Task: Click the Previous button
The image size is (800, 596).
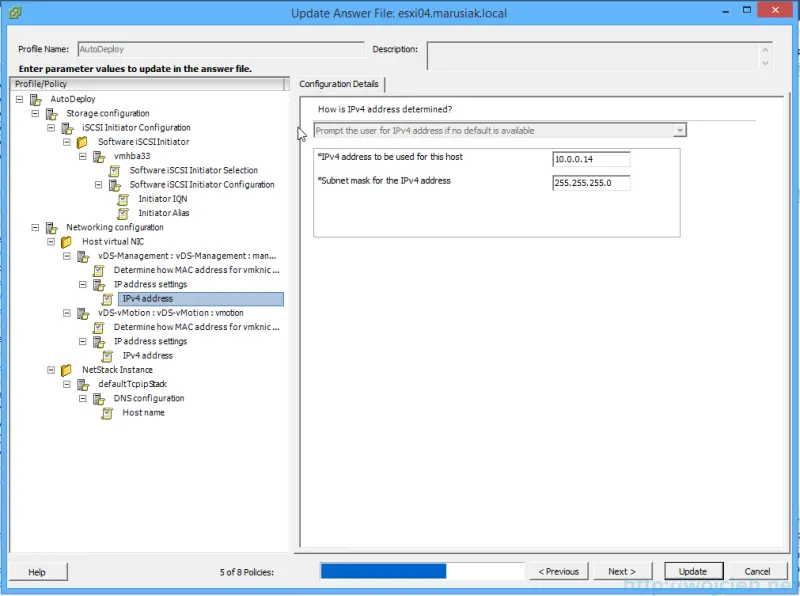Action: [558, 571]
